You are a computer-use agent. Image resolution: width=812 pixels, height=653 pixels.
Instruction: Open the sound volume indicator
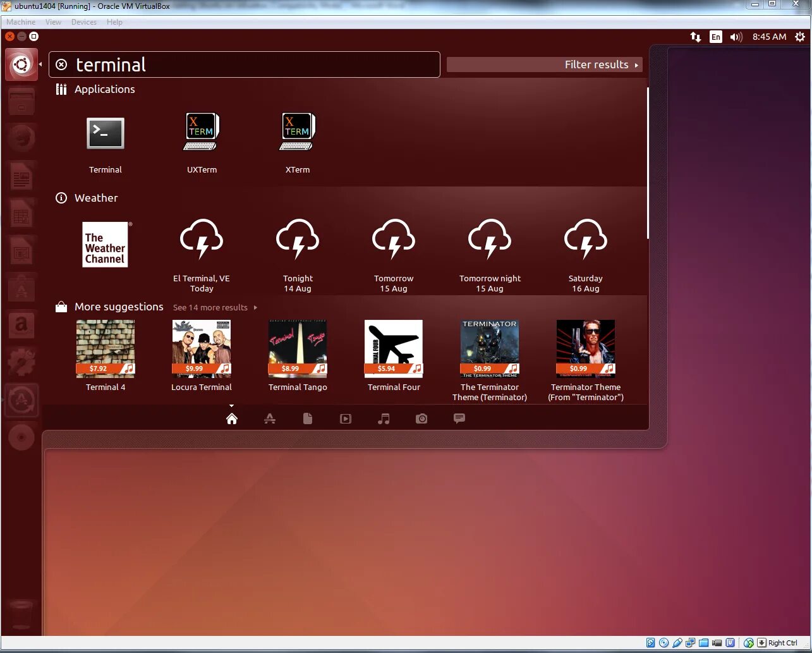(736, 37)
